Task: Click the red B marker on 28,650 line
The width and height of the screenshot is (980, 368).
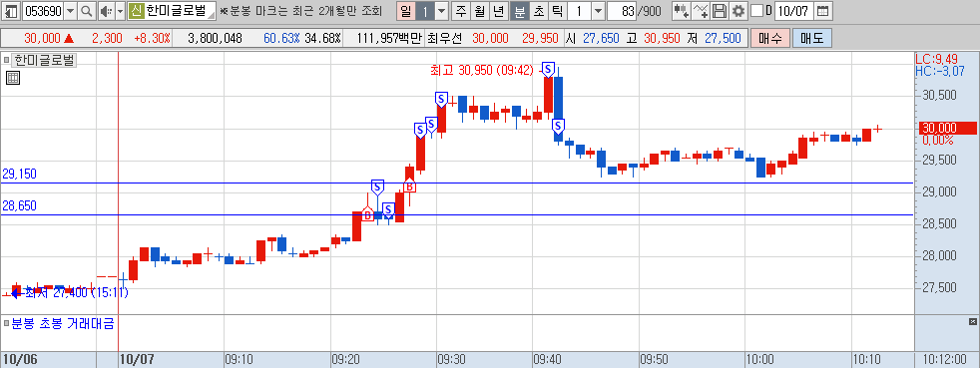Action: [367, 215]
